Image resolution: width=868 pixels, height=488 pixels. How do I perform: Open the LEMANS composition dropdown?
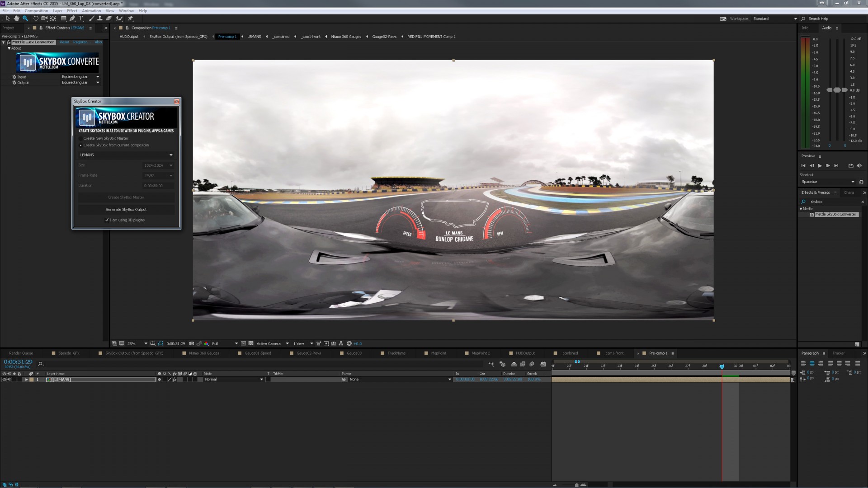click(x=171, y=155)
